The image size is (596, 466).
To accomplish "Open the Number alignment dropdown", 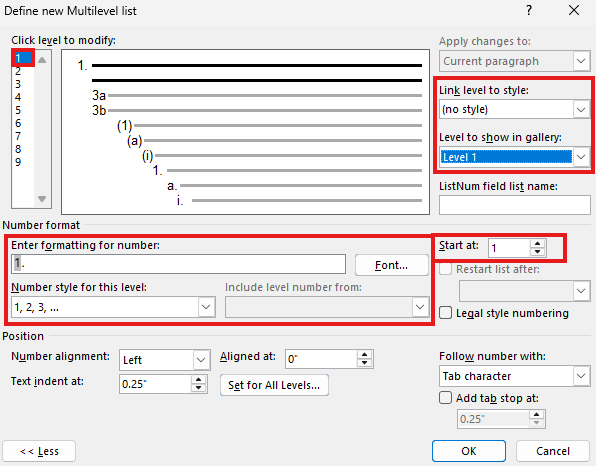I will (x=165, y=360).
